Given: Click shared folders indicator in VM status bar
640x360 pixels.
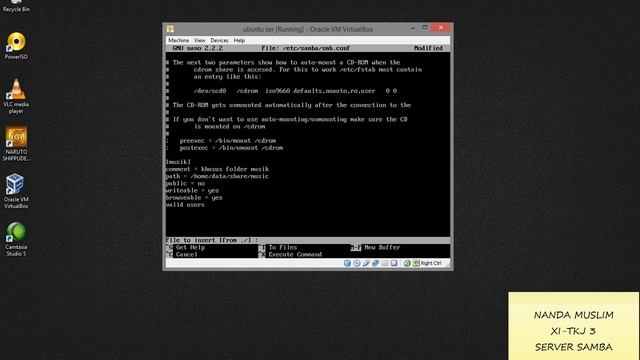Looking at the screenshot, I should point(385,263).
